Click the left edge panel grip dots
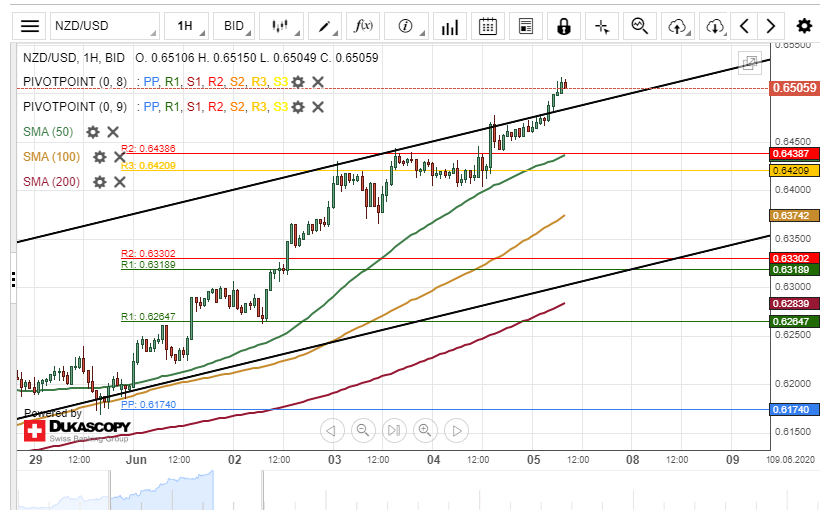 (13, 279)
